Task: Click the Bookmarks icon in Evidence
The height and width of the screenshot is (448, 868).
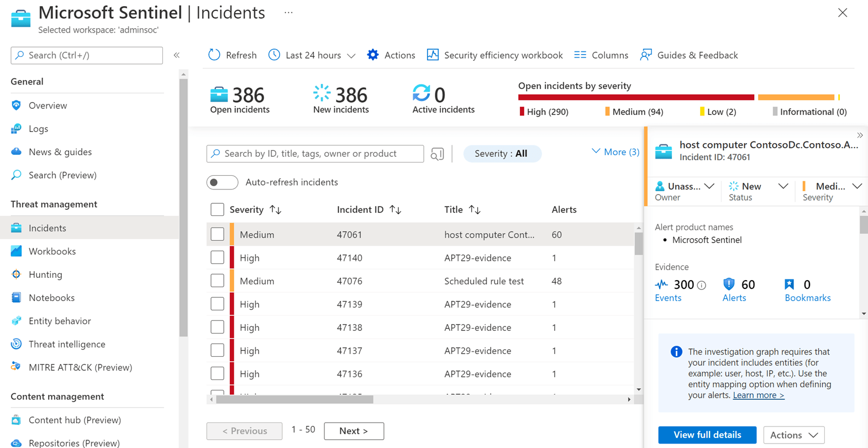Action: coord(790,284)
